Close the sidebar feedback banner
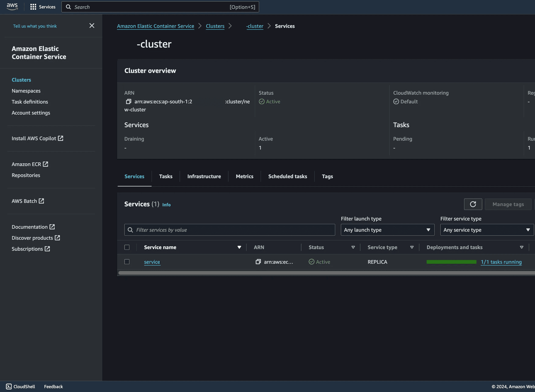The image size is (535, 392). tap(92, 26)
